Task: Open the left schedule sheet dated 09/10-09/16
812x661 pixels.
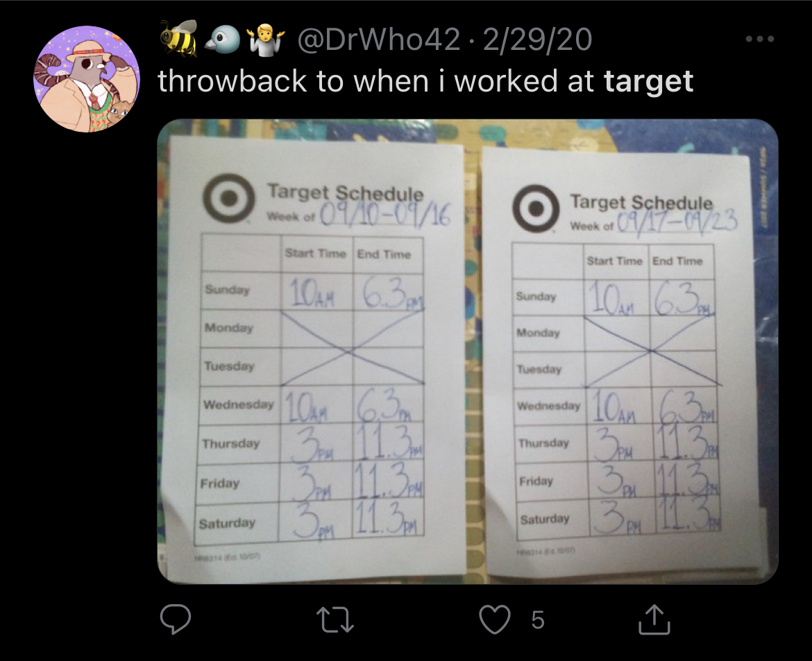Action: (x=313, y=357)
